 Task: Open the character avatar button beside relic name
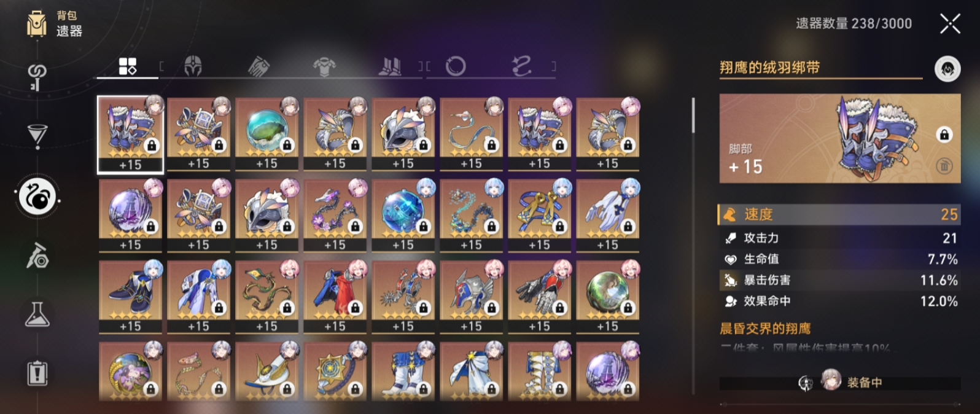point(947,69)
